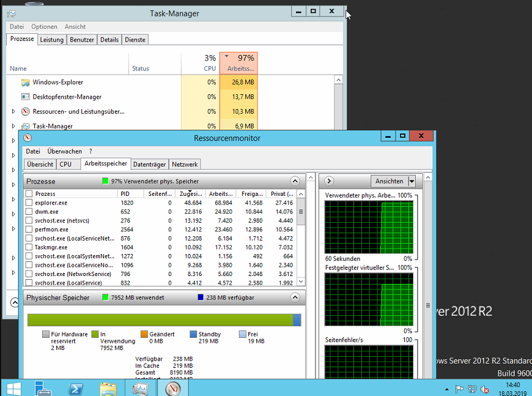Screen dimensions: 532x396
Task: Open the Action Center flag tray icon
Action: 459,389
